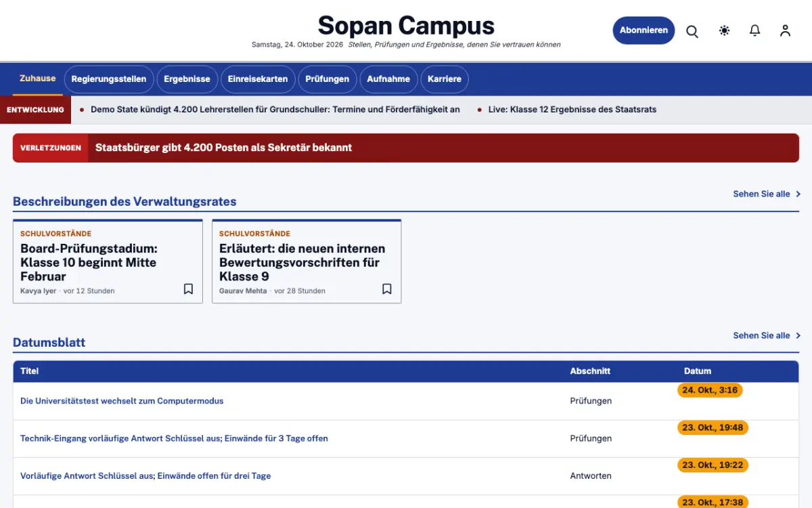Viewport: 812px width, 508px height.
Task: Open ticker item Live: Klasse 12 Ergebnisse
Action: point(572,110)
